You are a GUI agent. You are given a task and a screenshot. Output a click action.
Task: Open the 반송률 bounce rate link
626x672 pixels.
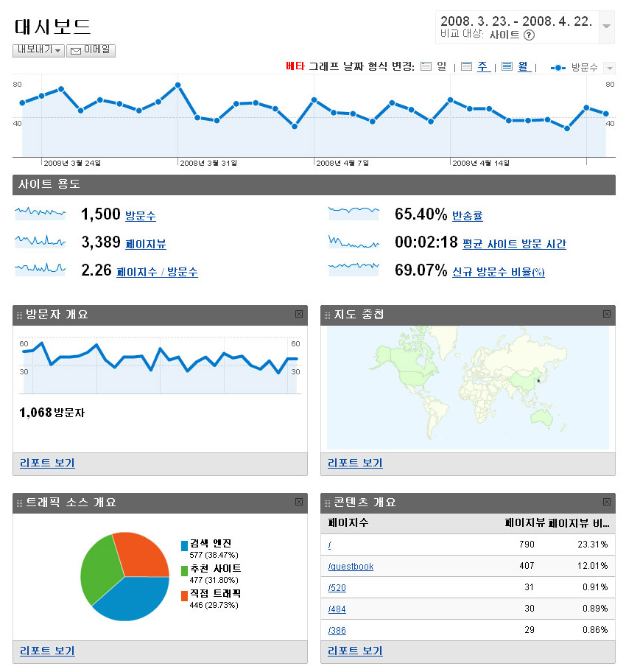[468, 216]
